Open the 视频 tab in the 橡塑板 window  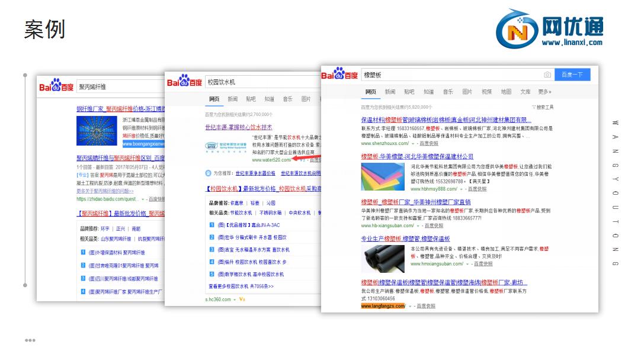(x=486, y=92)
